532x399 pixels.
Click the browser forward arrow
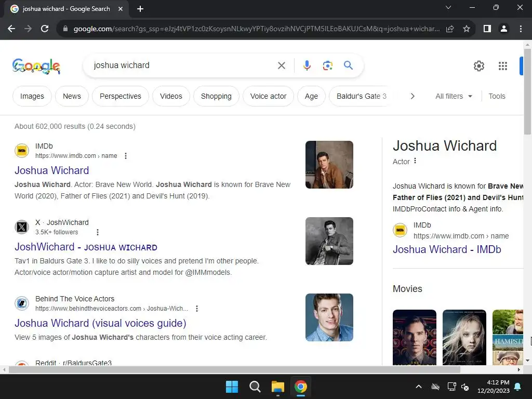pyautogui.click(x=28, y=29)
